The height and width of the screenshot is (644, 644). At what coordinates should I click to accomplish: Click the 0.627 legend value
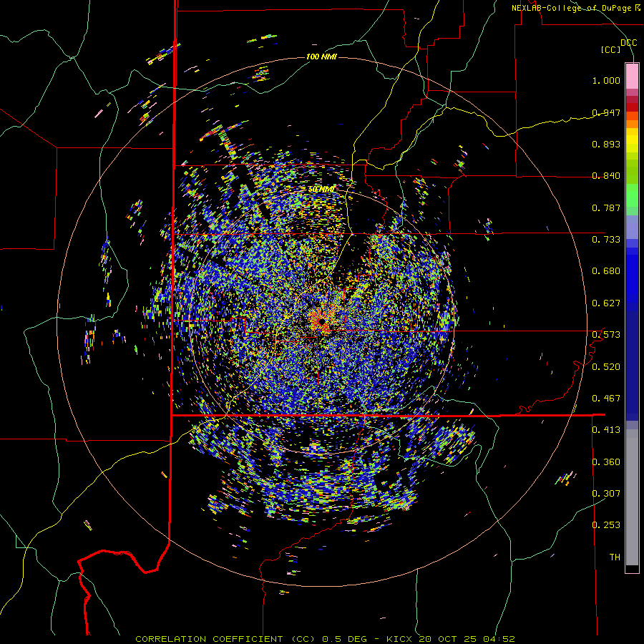tap(606, 303)
